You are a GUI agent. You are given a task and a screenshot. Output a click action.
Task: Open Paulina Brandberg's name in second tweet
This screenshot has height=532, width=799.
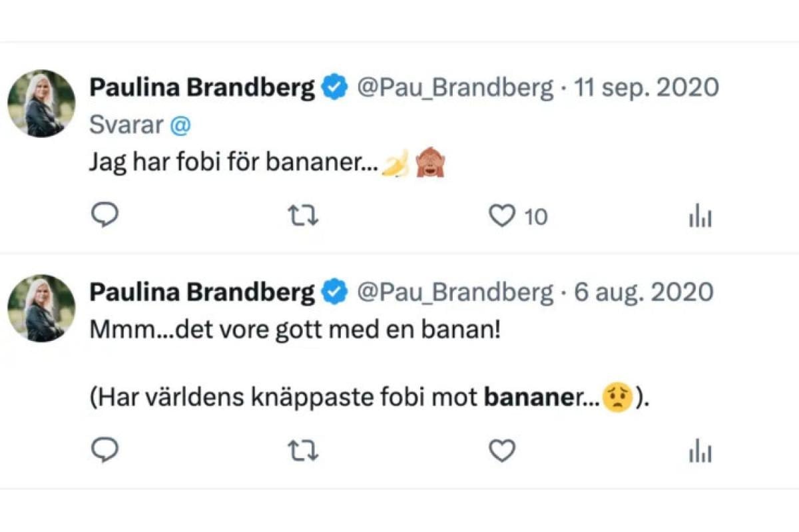coord(202,292)
